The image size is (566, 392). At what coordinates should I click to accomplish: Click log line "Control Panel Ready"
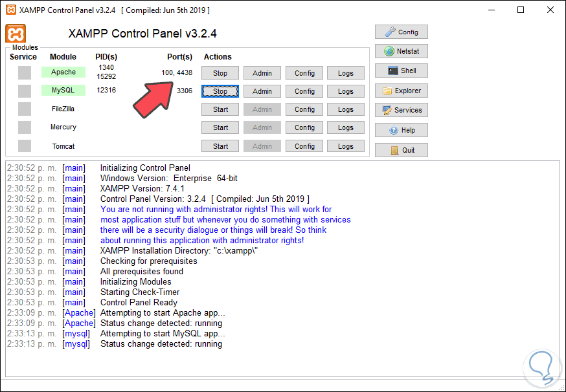[x=139, y=302]
